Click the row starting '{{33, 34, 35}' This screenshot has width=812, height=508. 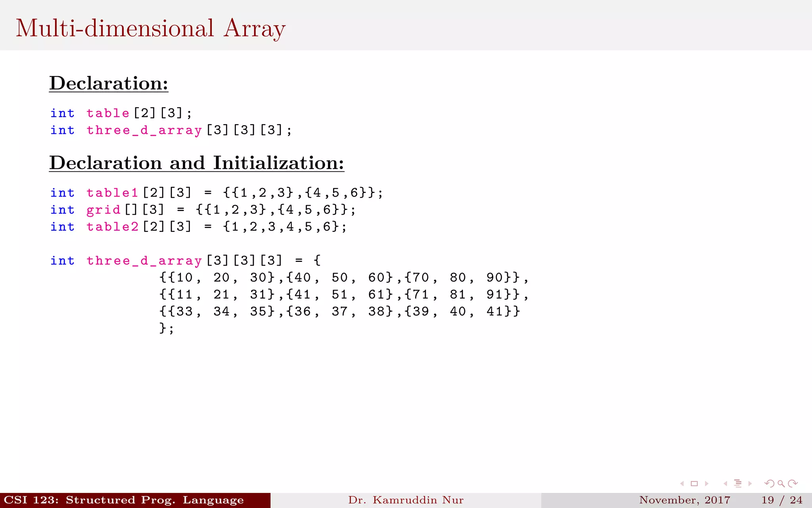pos(339,312)
